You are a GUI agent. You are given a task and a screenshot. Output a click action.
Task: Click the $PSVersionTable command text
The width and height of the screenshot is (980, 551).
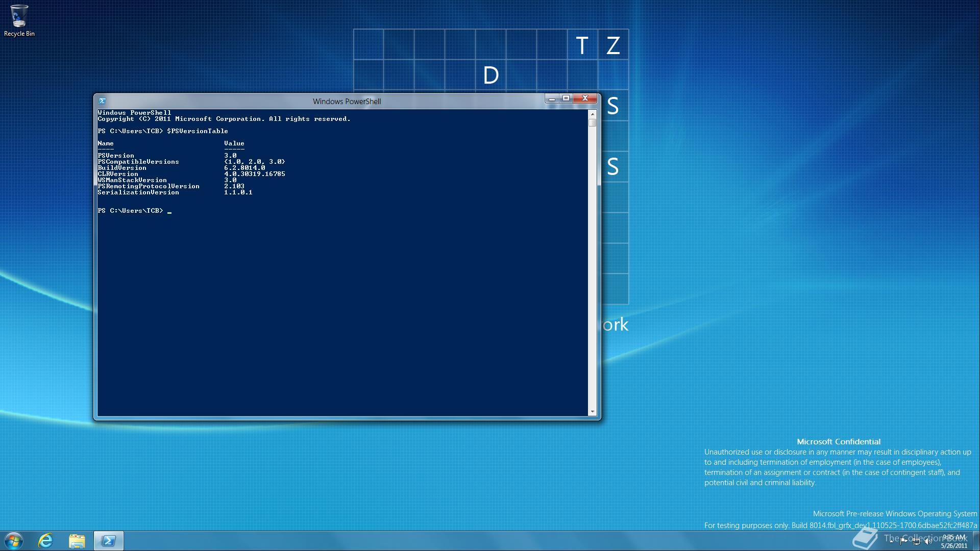click(x=198, y=131)
